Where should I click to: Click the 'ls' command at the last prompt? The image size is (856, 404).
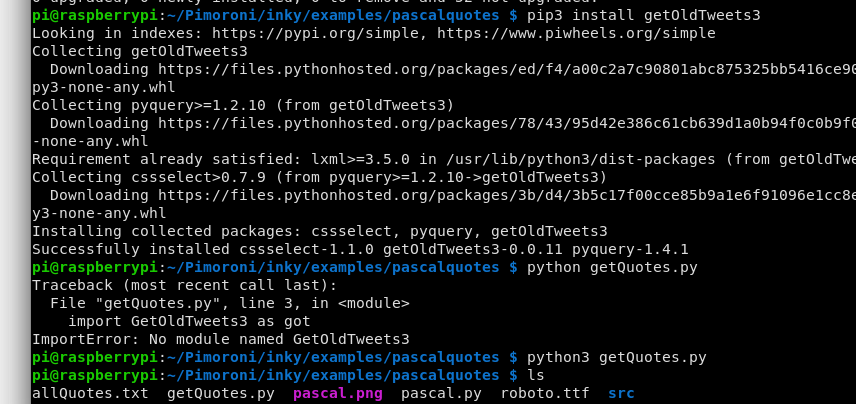pos(536,376)
